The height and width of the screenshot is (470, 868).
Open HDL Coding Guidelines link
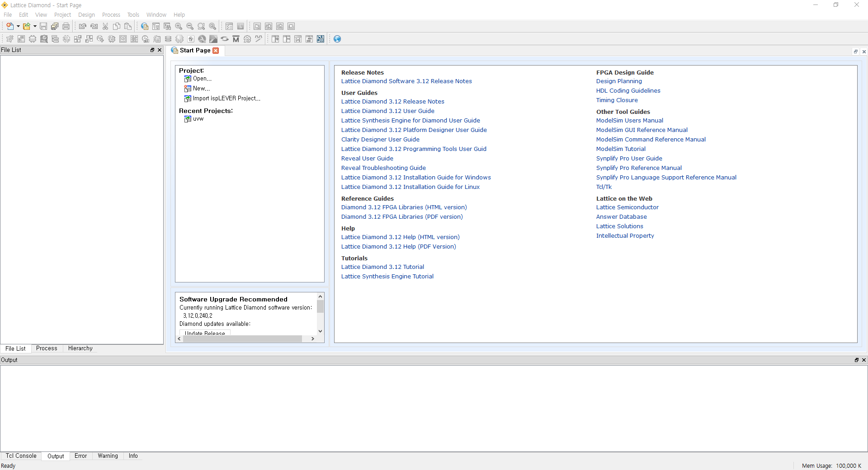point(628,91)
